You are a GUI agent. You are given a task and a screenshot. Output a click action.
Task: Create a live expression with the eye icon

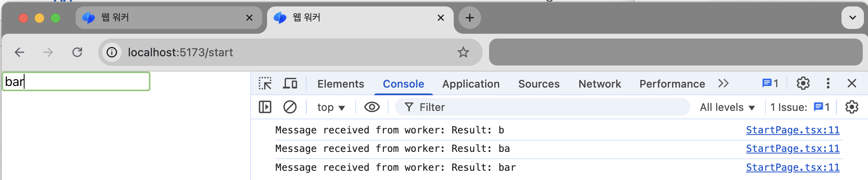coord(372,107)
